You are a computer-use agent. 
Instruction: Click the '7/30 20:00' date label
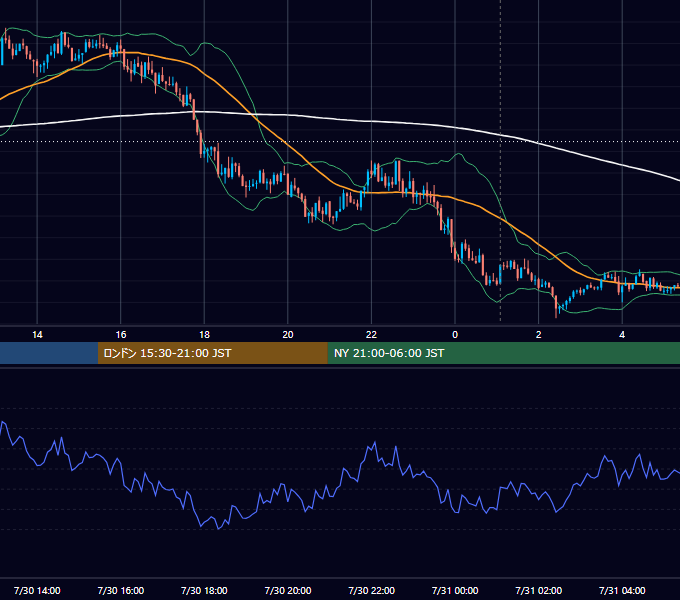click(x=288, y=590)
